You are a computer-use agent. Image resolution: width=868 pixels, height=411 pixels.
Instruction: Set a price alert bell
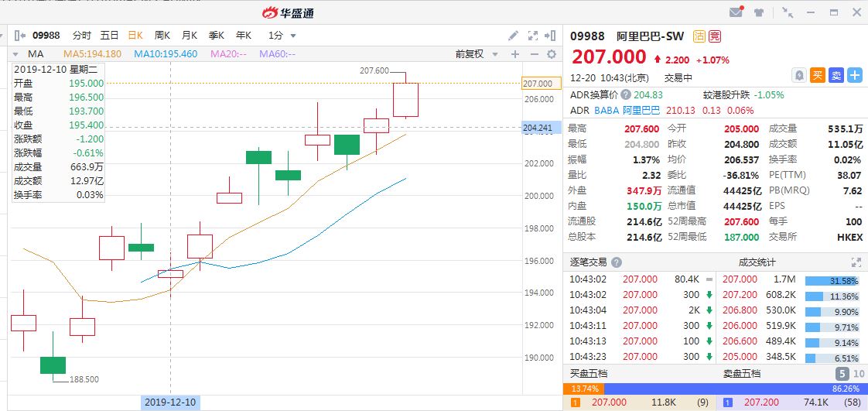click(x=799, y=76)
